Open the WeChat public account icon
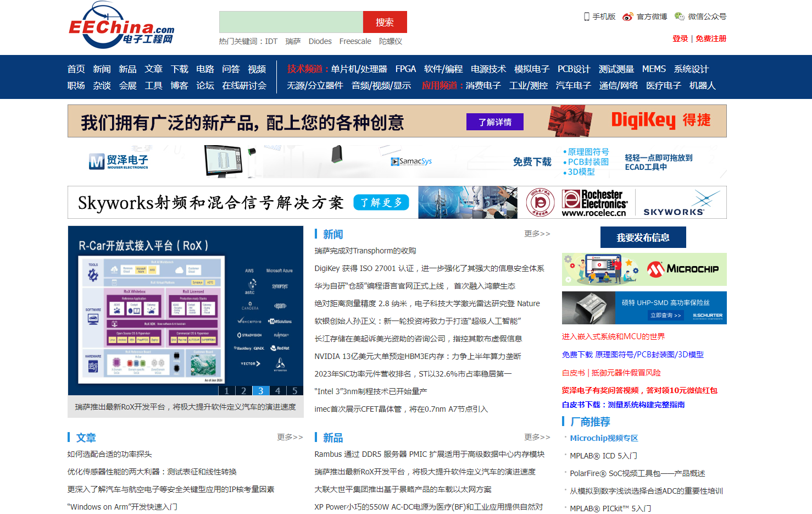Screen dimensions: 812x514 680,16
